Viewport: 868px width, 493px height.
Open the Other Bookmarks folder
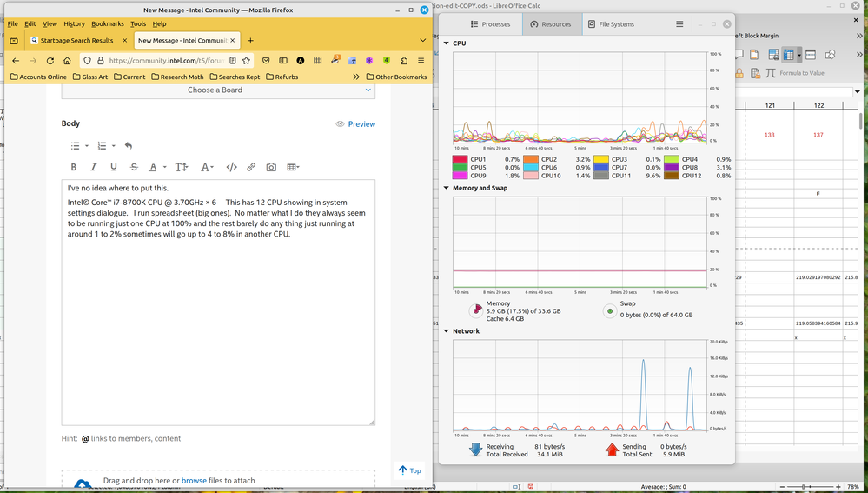[397, 77]
